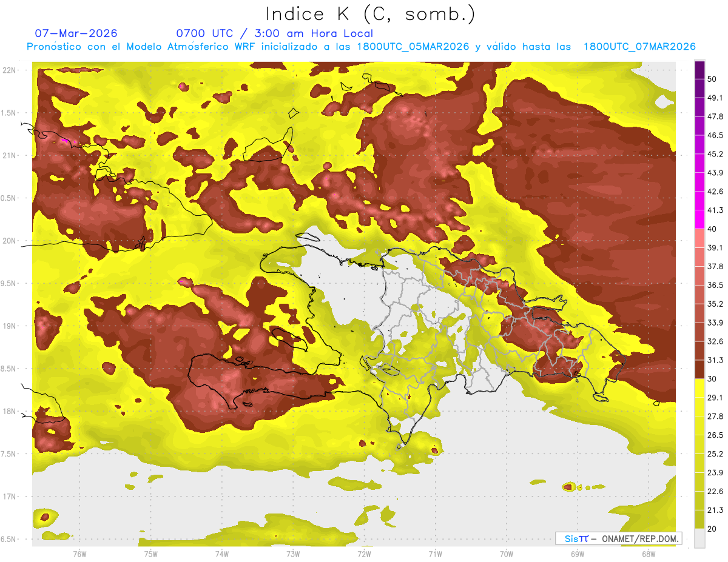728x562 pixels.
Task: Click the "74W" longitude label
Action: pos(221,553)
